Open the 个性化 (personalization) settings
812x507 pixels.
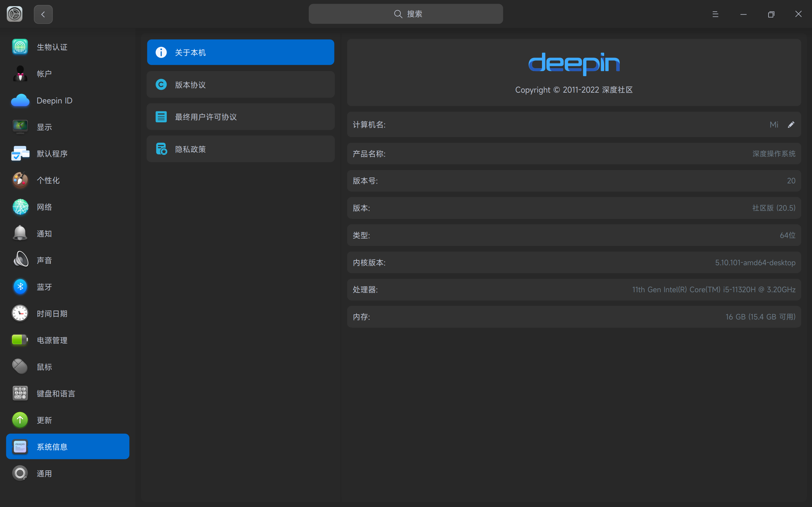[48, 180]
